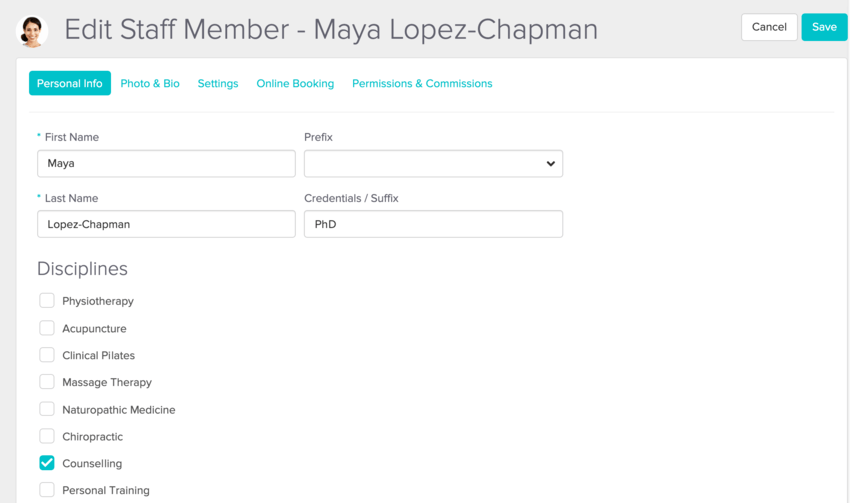
Task: Go to the Online Booking tab
Action: tap(295, 84)
